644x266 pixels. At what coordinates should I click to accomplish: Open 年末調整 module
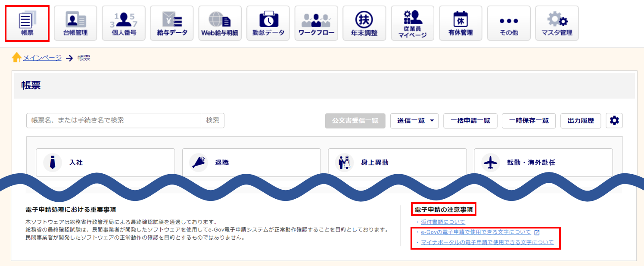[364, 24]
